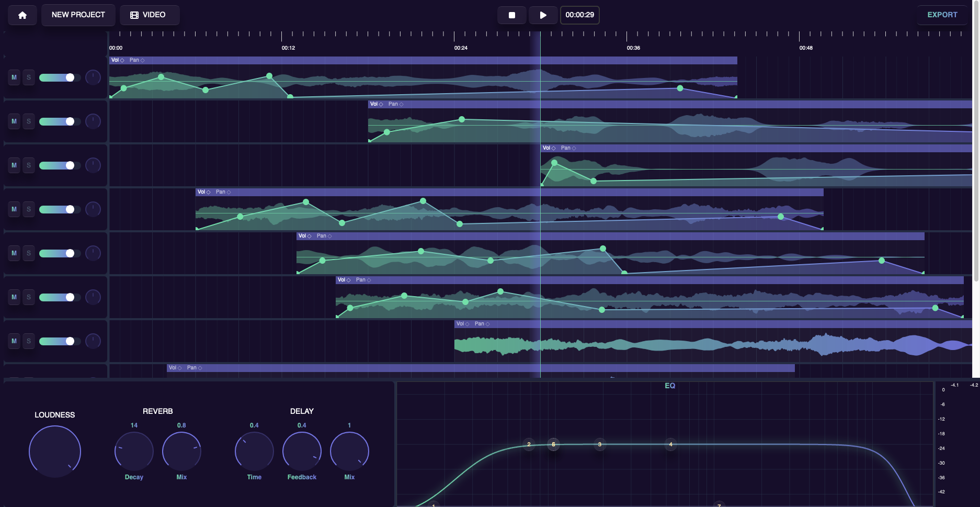Image resolution: width=980 pixels, height=507 pixels.
Task: Mute the sixth track
Action: (x=14, y=297)
